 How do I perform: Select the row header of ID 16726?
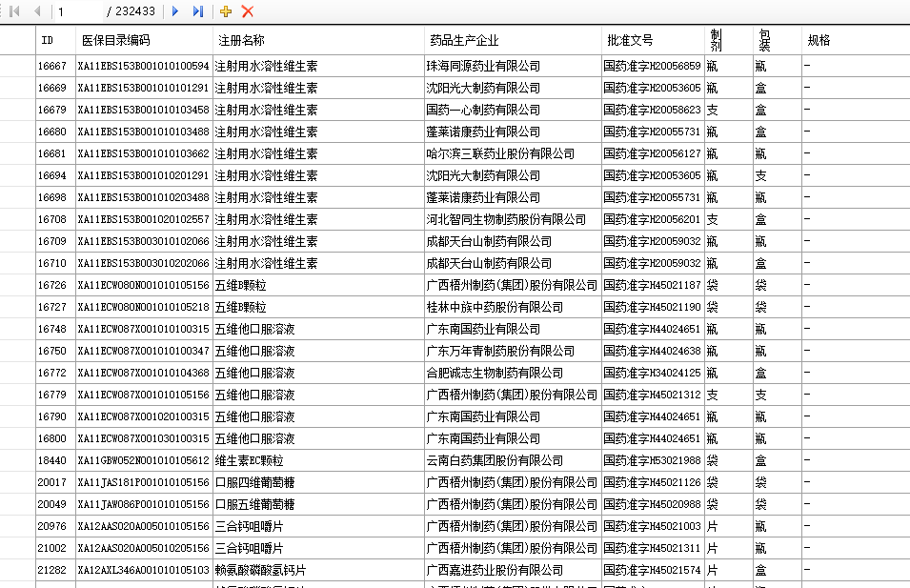[x=17, y=286]
